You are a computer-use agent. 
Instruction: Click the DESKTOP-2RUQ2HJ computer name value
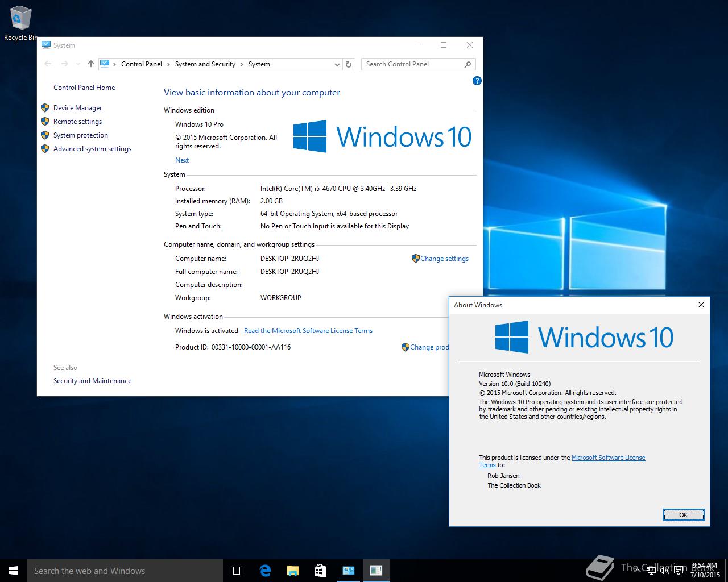pos(289,259)
